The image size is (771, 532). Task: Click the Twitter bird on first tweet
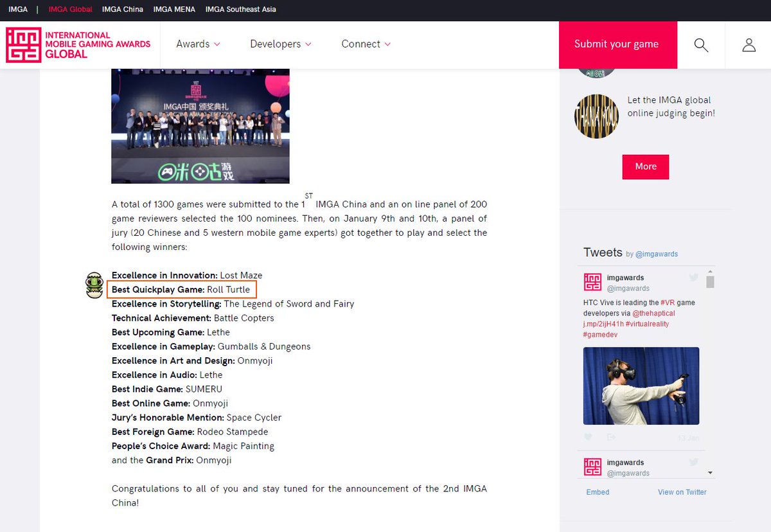click(694, 278)
